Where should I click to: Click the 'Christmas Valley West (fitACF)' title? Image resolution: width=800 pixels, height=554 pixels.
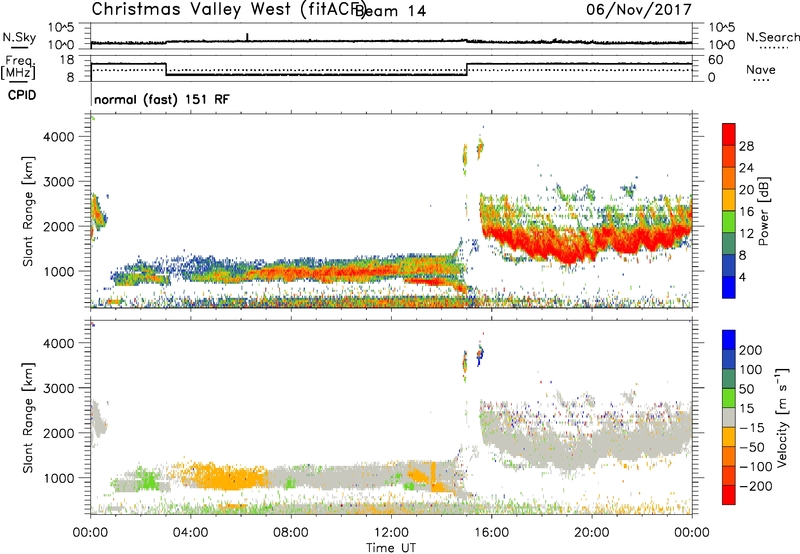[x=228, y=10]
